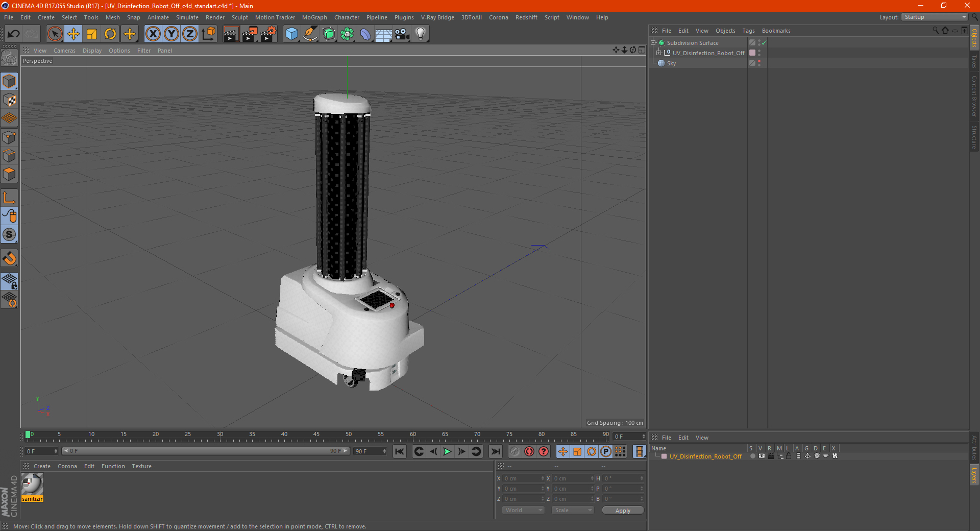
Task: Toggle layer View eye icon
Action: pyautogui.click(x=762, y=456)
